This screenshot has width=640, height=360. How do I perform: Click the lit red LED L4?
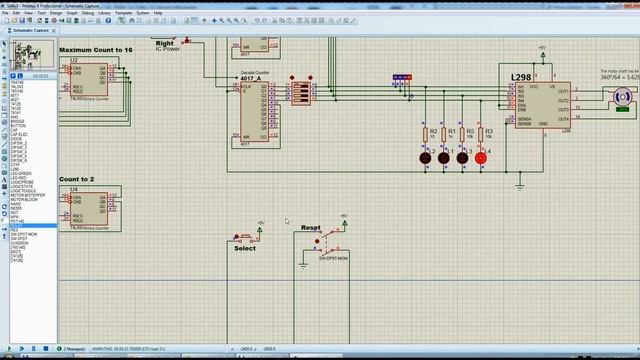click(x=481, y=158)
